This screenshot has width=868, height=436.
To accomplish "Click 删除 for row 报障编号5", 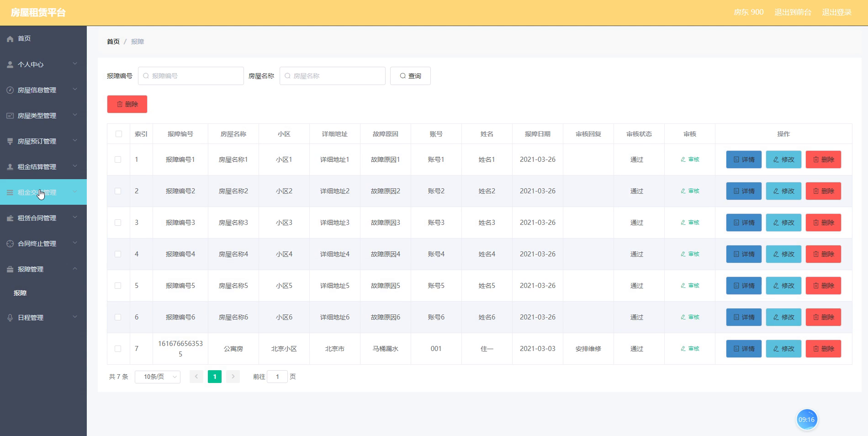I will coord(823,286).
